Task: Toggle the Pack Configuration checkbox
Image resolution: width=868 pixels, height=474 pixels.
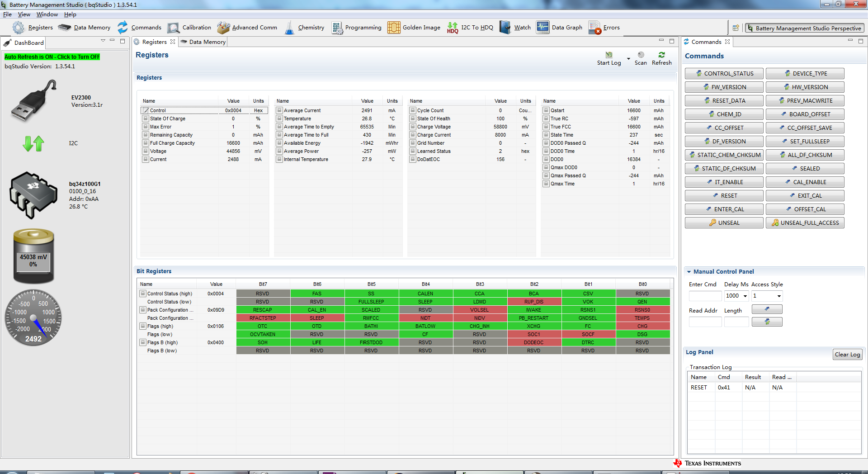Action: 143,310
